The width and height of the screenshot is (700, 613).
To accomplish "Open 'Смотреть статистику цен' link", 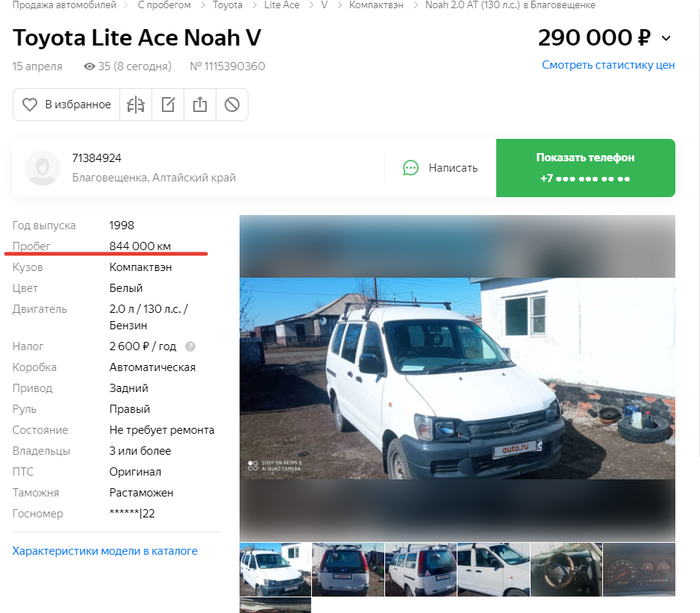I will coord(608,65).
